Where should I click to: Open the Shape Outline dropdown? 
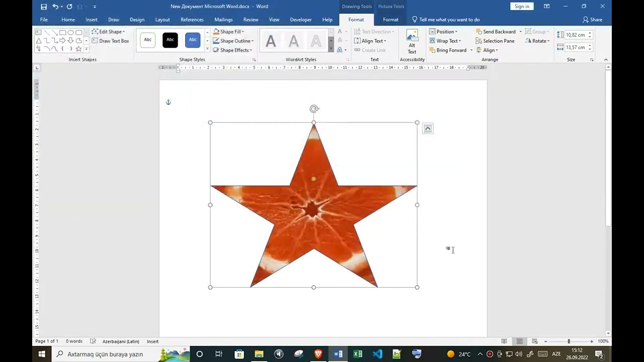click(x=233, y=41)
